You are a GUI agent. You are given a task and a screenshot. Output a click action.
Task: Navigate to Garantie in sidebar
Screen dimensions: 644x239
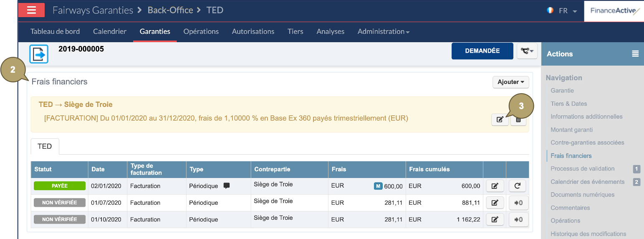562,91
